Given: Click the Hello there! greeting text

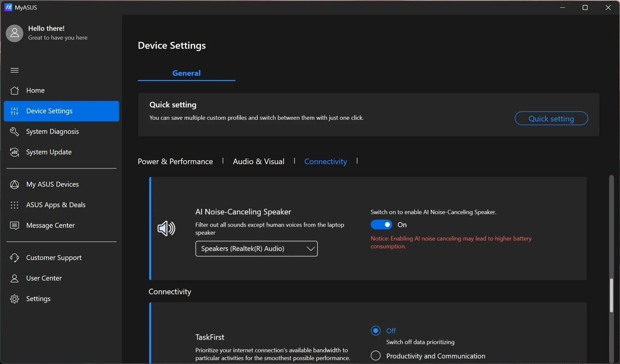Looking at the screenshot, I should (x=46, y=28).
